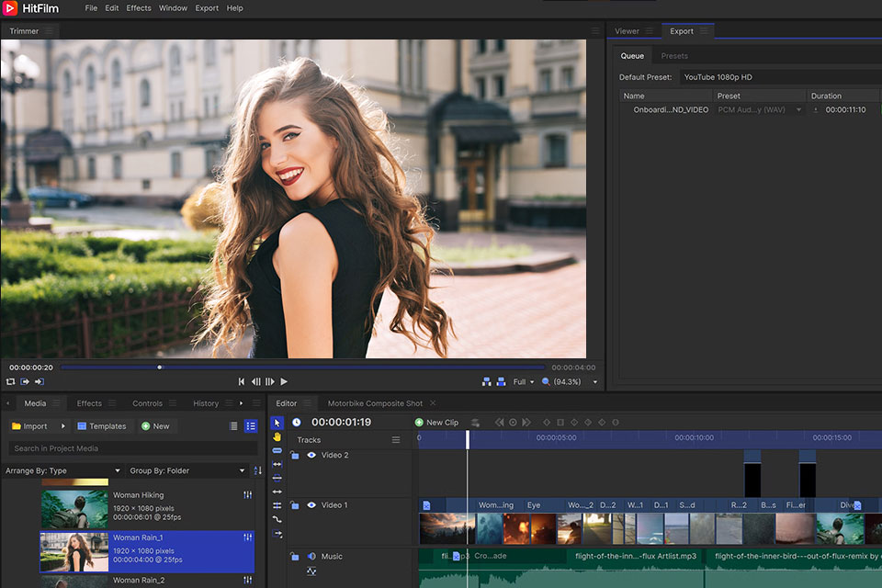Open Tracks options hamburger menu

[396, 439]
